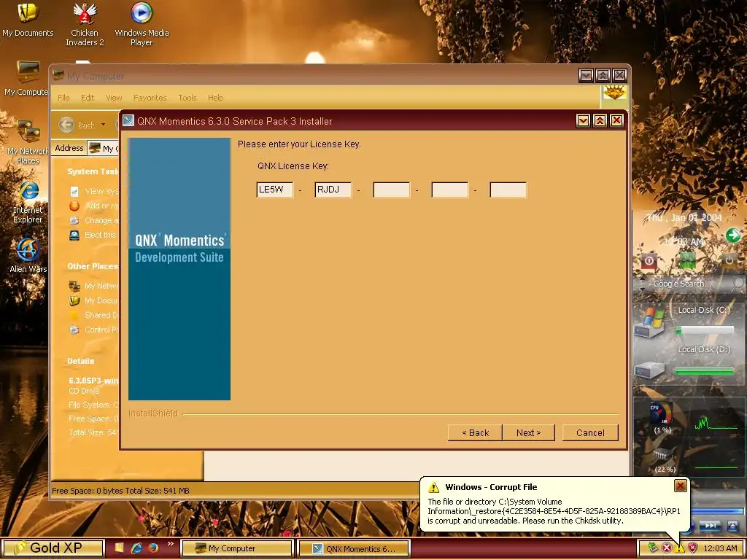Click the Local Disk (C:) usage bar
Viewport: 747px width, 560px height.
705,330
